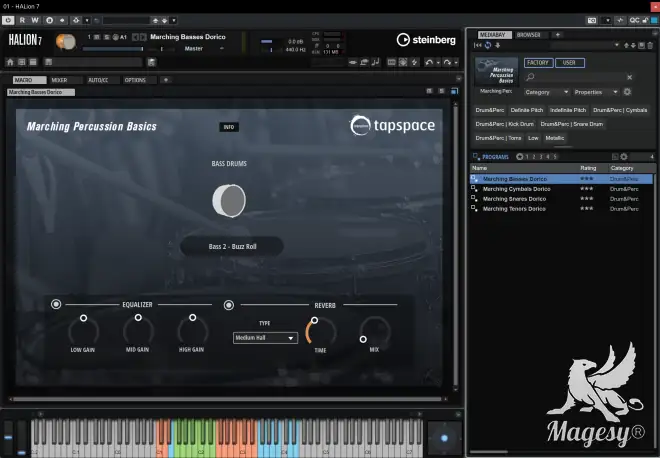Image resolution: width=660 pixels, height=458 pixels.
Task: Open the plug-in preset dropdown arrow in header
Action: point(173,20)
